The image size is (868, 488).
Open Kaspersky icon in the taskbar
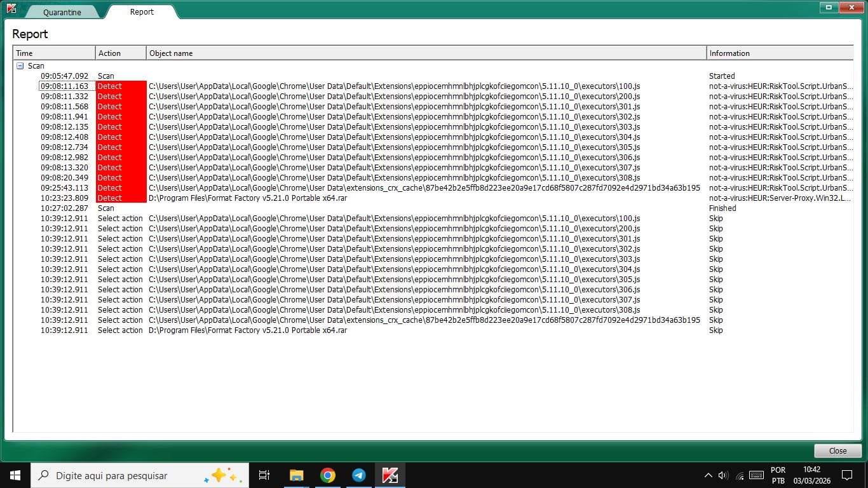(x=390, y=475)
